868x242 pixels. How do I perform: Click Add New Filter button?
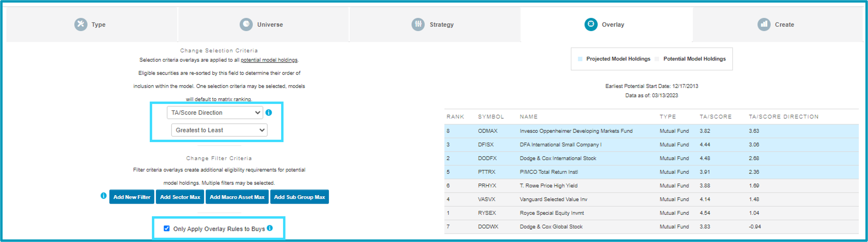coord(132,197)
